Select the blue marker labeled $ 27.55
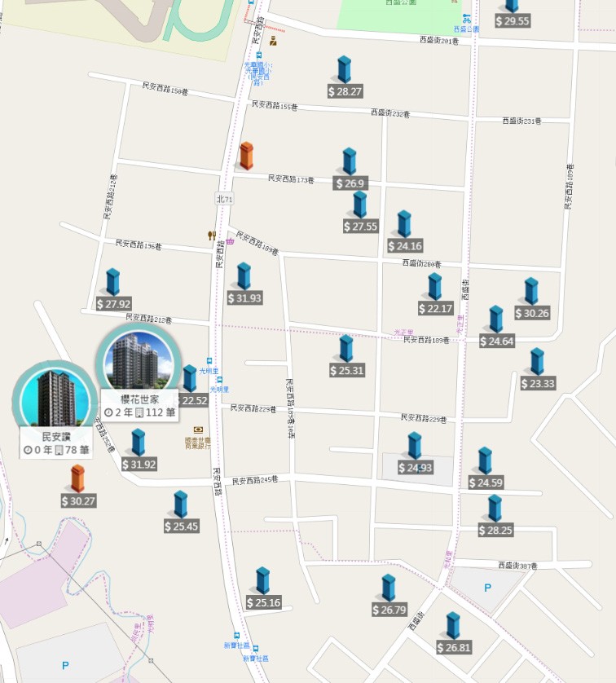 [359, 205]
